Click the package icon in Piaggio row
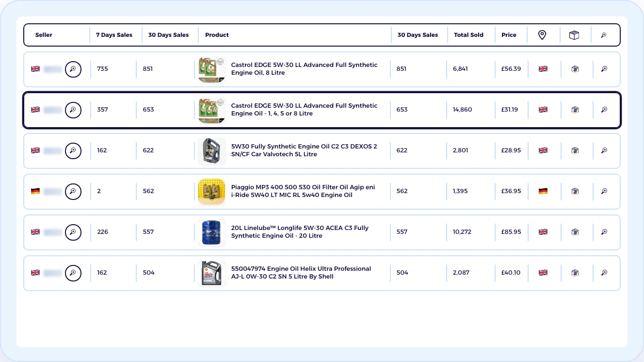Viewport: 644px width, 362px height. pos(575,191)
